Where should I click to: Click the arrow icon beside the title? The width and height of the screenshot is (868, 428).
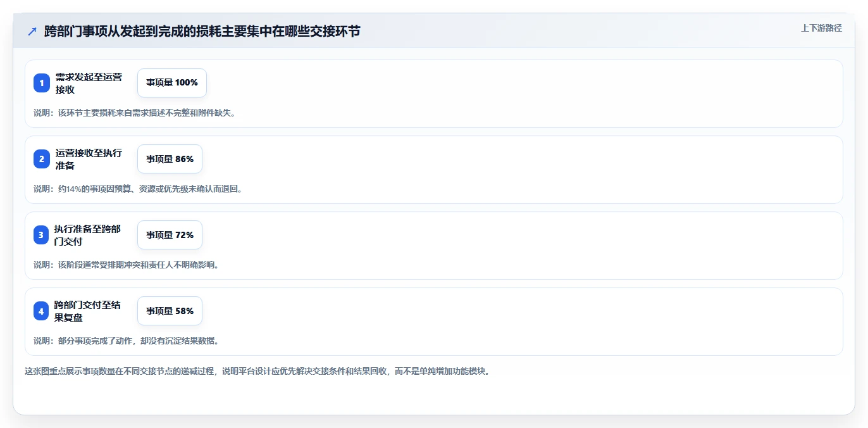tap(32, 32)
